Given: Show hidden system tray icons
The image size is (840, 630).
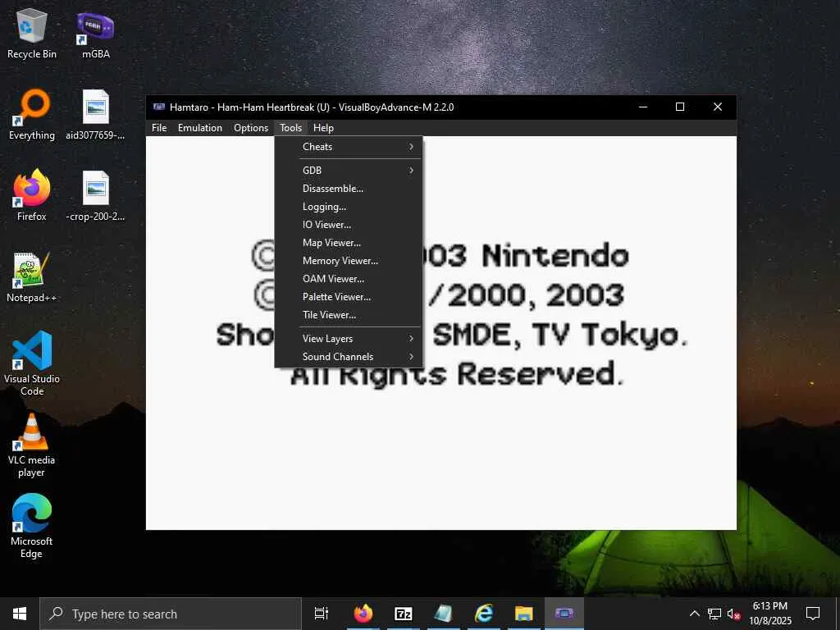Looking at the screenshot, I should [694, 614].
